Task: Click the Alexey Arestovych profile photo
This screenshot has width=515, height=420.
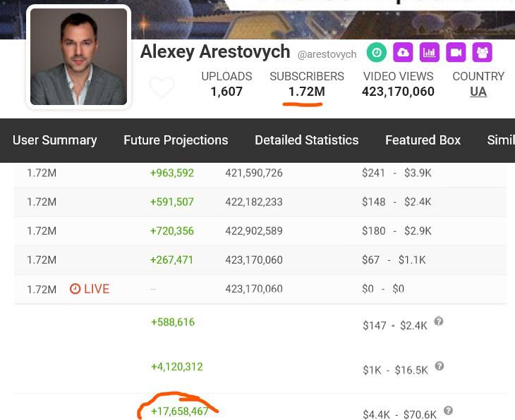Action: click(79, 57)
